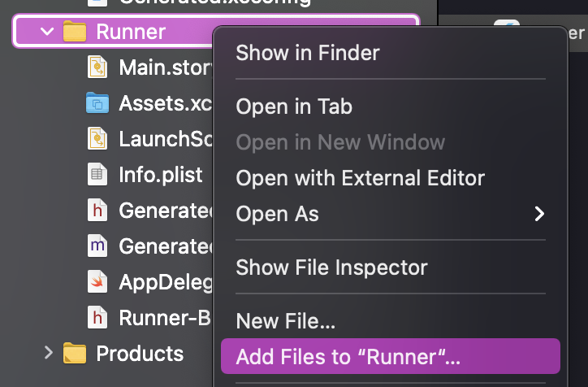Select 'Open with External Editor' option
The height and width of the screenshot is (387, 588).
tap(360, 178)
